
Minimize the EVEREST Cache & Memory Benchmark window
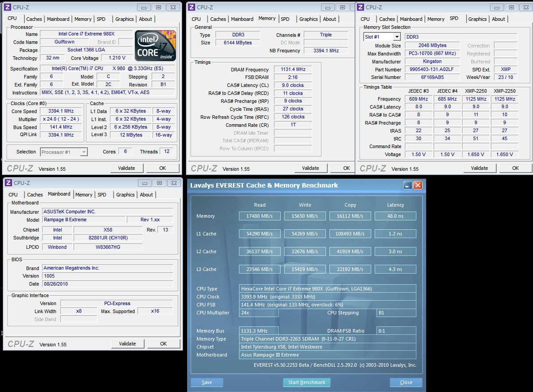click(x=408, y=185)
